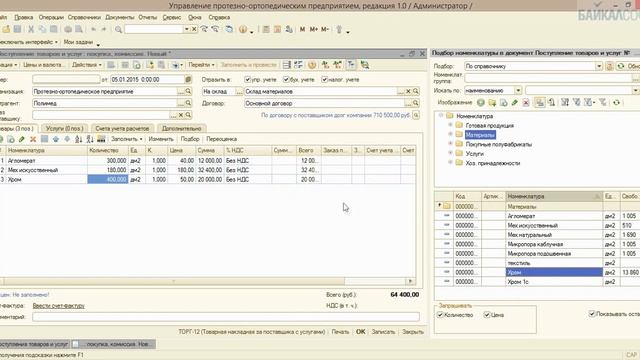Click the undo arrow in main toolbar
Image resolution: width=640 pixels, height=360 pixels.
click(x=93, y=29)
